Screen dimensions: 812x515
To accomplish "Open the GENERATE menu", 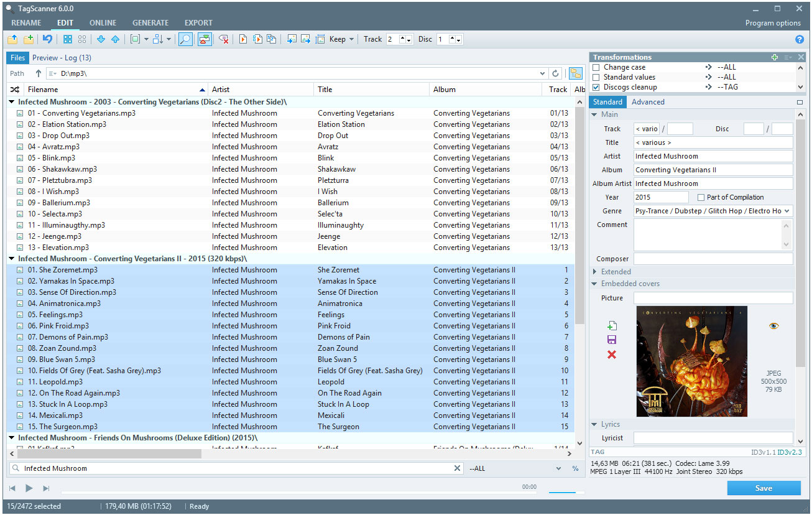I will tap(150, 22).
